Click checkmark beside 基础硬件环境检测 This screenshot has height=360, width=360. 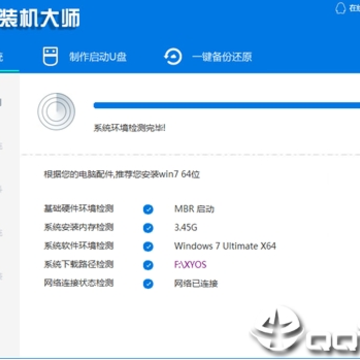148,210
